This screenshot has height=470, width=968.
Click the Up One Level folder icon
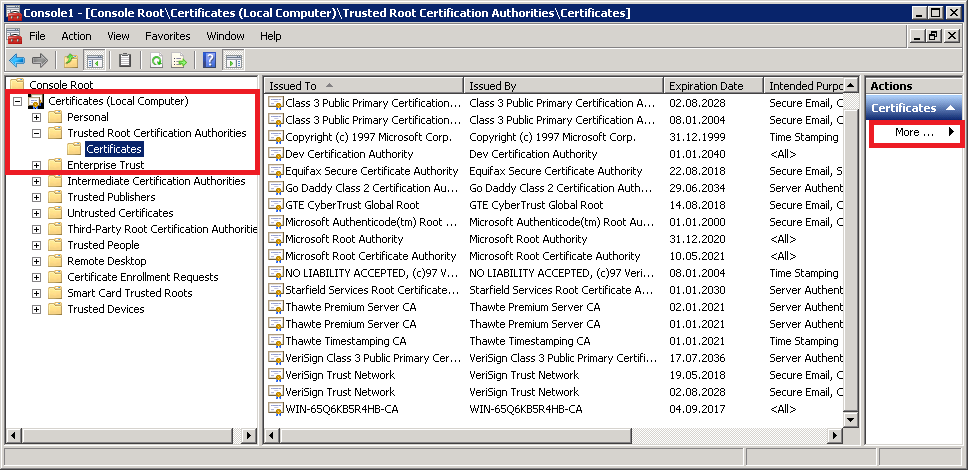(71, 61)
